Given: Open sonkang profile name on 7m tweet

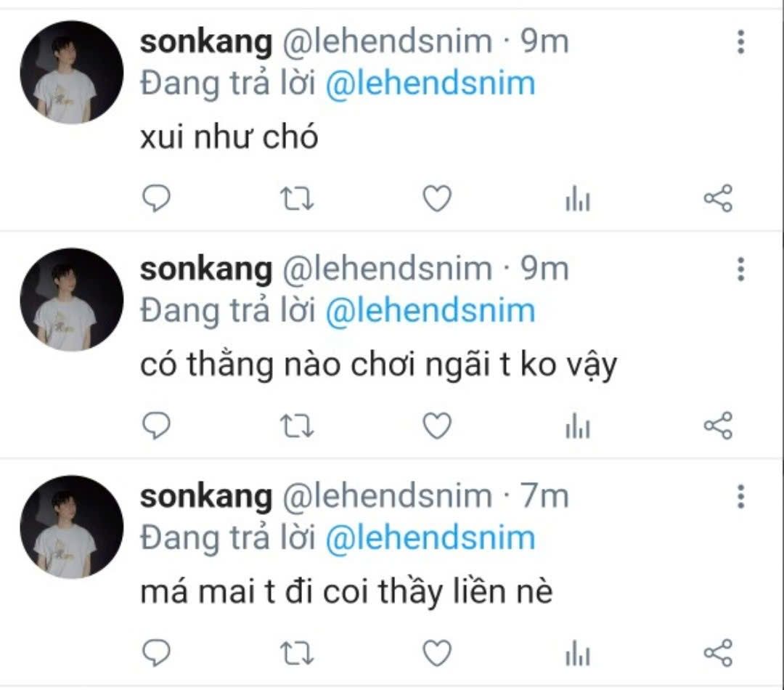Looking at the screenshot, I should [x=206, y=497].
